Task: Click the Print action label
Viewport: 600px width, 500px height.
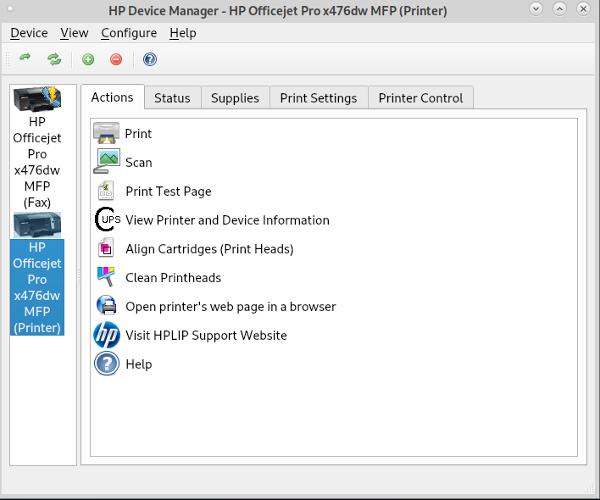Action: click(x=138, y=134)
